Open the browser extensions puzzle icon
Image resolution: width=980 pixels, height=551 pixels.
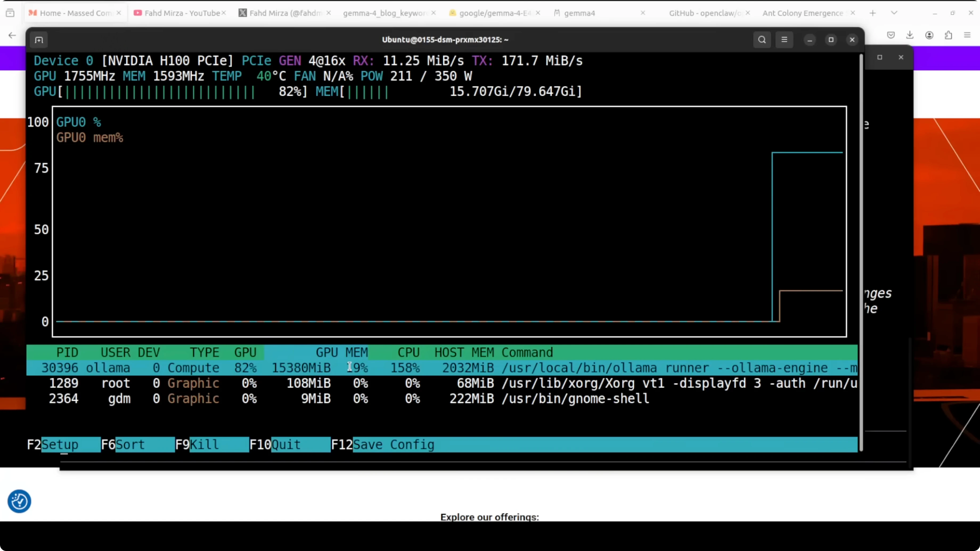pyautogui.click(x=948, y=35)
